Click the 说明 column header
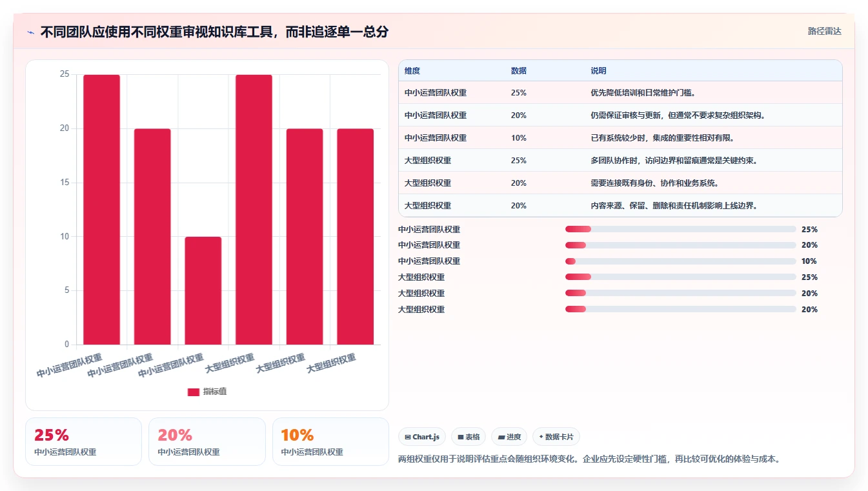Image resolution: width=868 pixels, height=491 pixels. click(x=598, y=71)
